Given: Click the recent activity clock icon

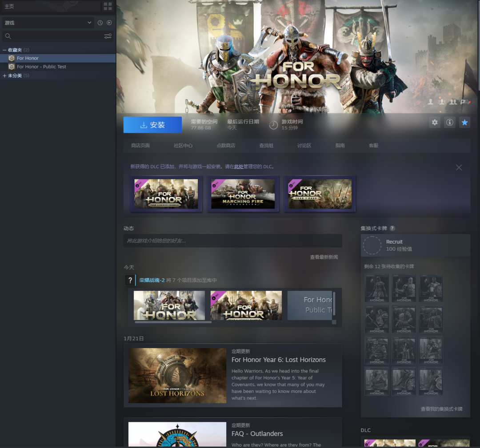Looking at the screenshot, I should tap(100, 23).
